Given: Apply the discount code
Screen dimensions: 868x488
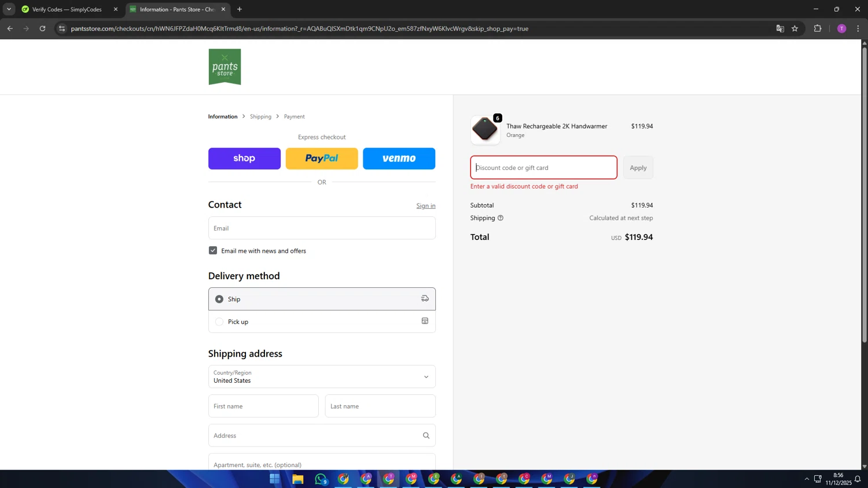Looking at the screenshot, I should [638, 168].
